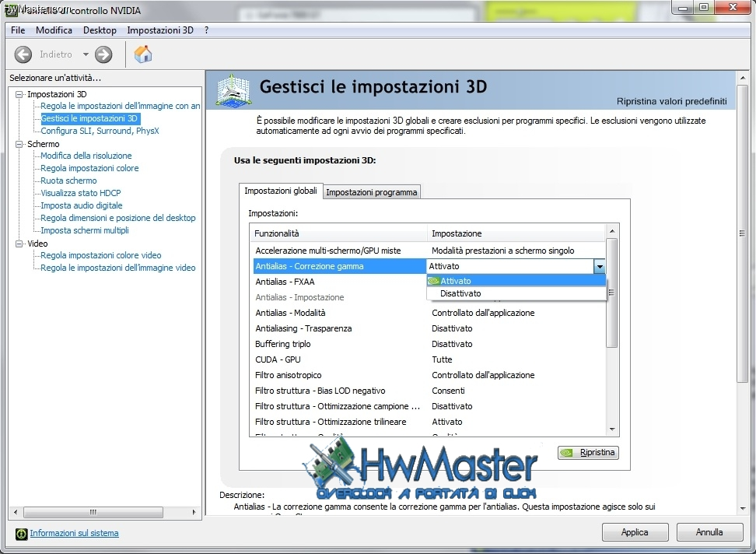Maximize the NVIDIA control panel window
Viewport: 756px width, 554px height.
[704, 7]
